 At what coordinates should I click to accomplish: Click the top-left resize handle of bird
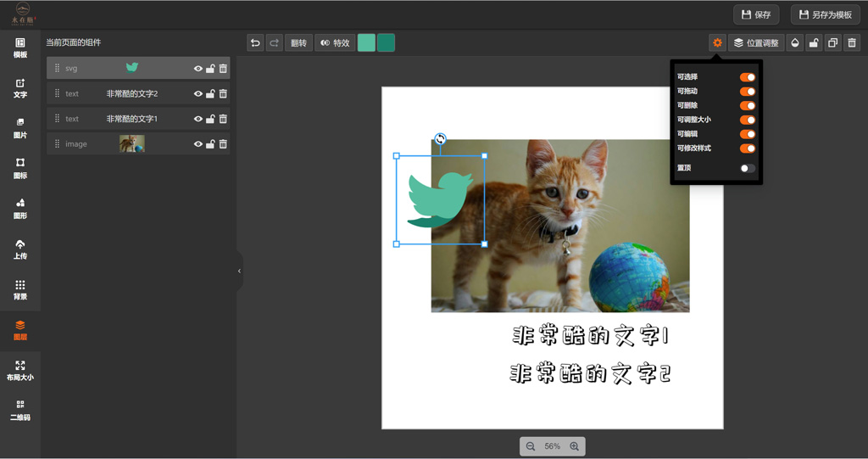[x=397, y=156]
